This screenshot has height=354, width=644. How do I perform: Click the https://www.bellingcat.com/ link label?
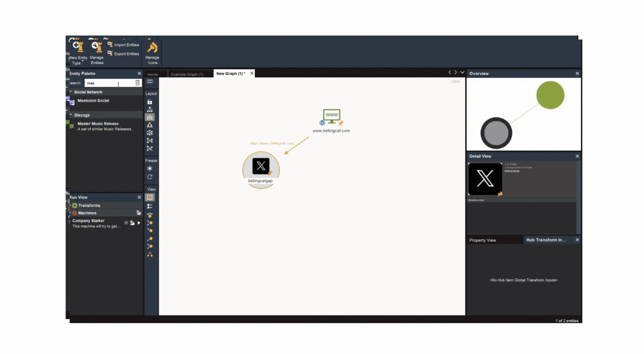[x=272, y=143]
